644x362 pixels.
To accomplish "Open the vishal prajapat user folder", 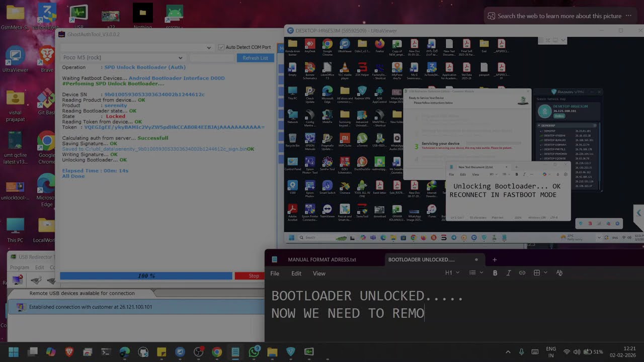I will 15,104.
